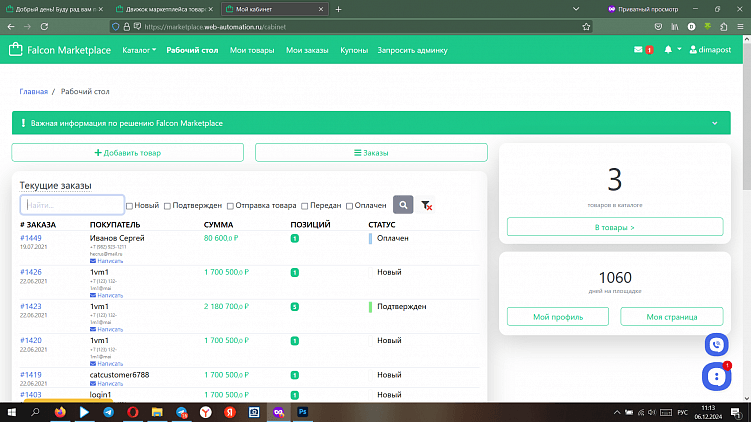Screen dimensions: 751x422
Task: Open the new tab plus button
Action: 338,9
